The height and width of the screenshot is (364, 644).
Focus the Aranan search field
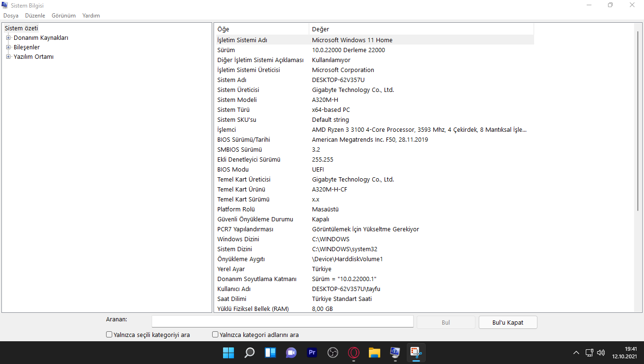point(283,321)
